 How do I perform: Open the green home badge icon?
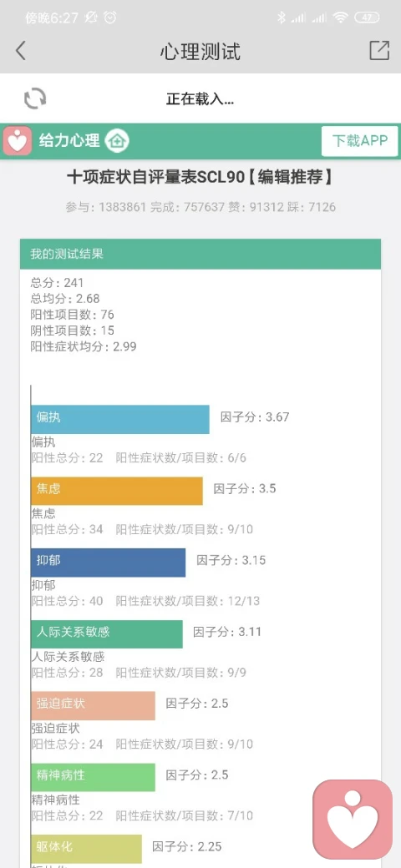point(117,140)
